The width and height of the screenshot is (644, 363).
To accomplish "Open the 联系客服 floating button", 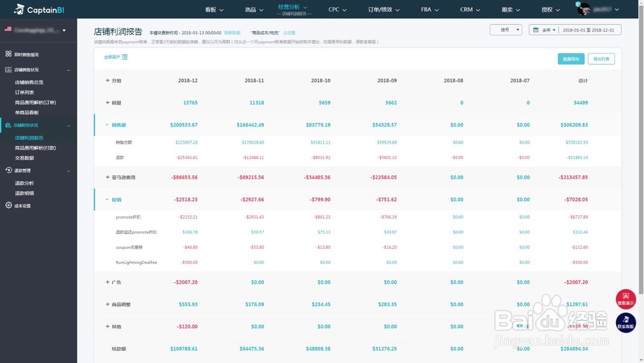I will pos(625,323).
